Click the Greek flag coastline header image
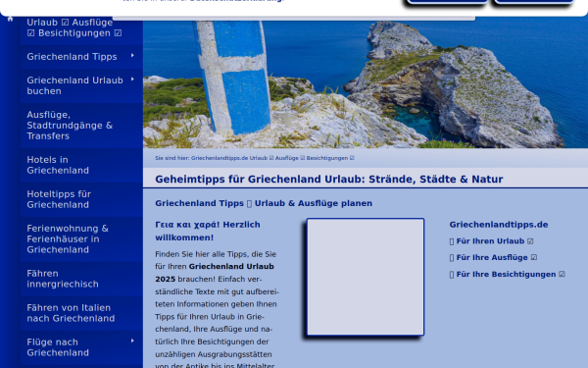Screen dimensions: 588x368 (x=366, y=84)
